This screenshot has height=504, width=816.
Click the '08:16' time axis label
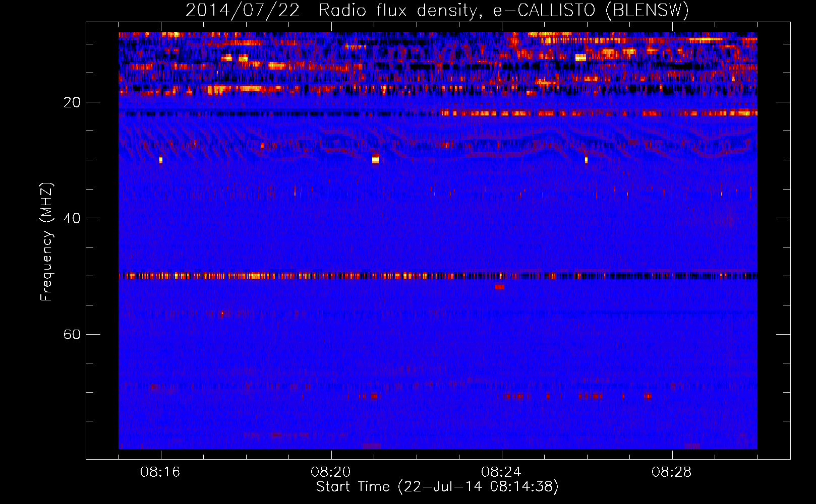point(160,472)
